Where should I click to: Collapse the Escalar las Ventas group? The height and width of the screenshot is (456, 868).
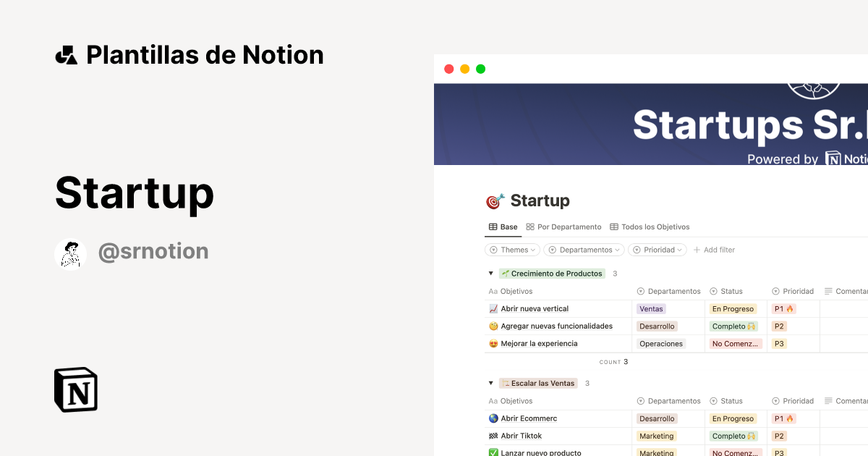[490, 383]
